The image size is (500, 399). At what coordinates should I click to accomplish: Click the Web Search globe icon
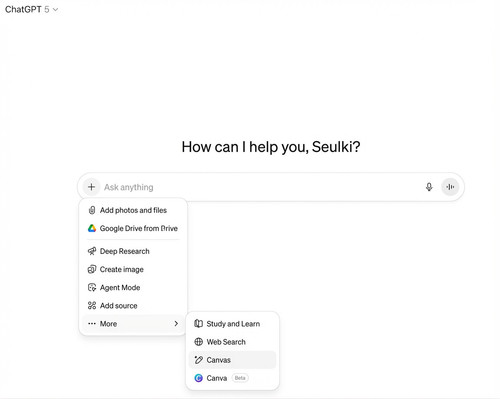[x=198, y=342]
